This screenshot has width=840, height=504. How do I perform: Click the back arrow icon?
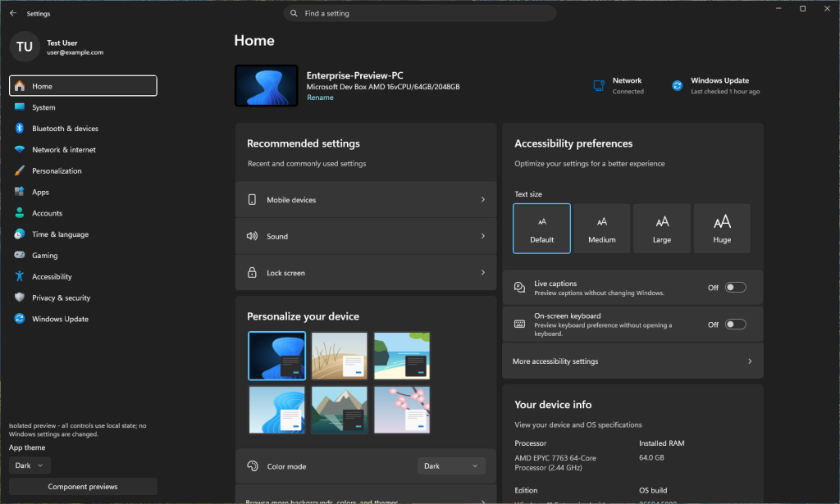tap(13, 13)
